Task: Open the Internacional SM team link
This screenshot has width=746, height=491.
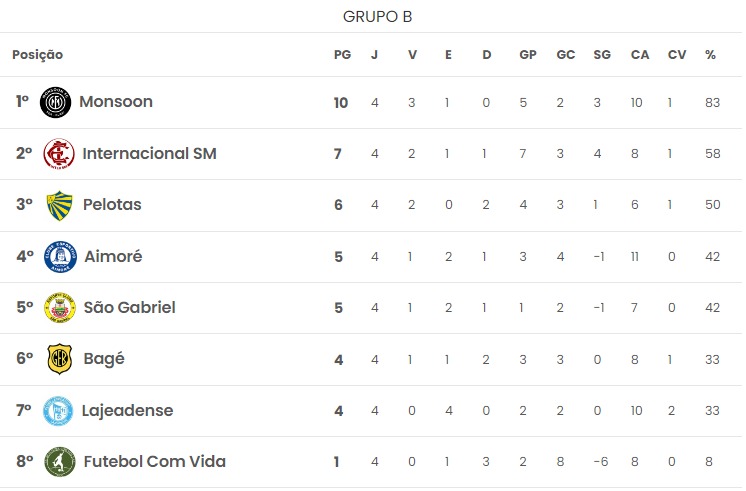Action: [149, 153]
